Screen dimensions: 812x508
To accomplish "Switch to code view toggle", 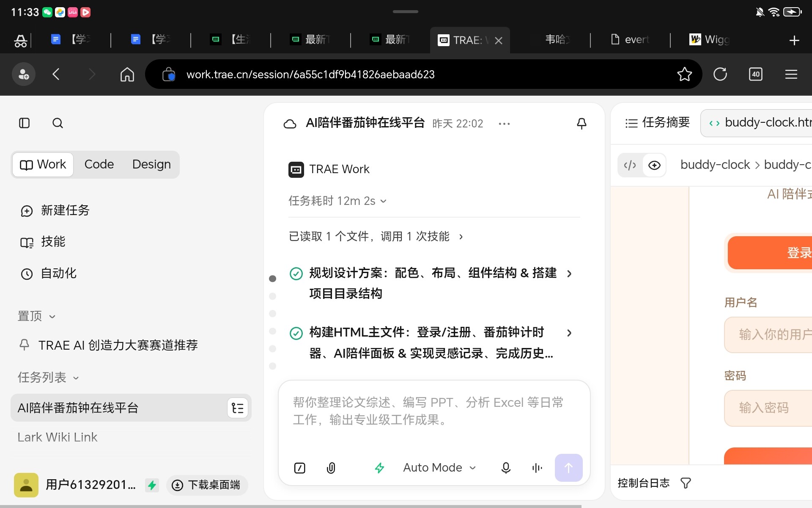I will click(x=630, y=165).
